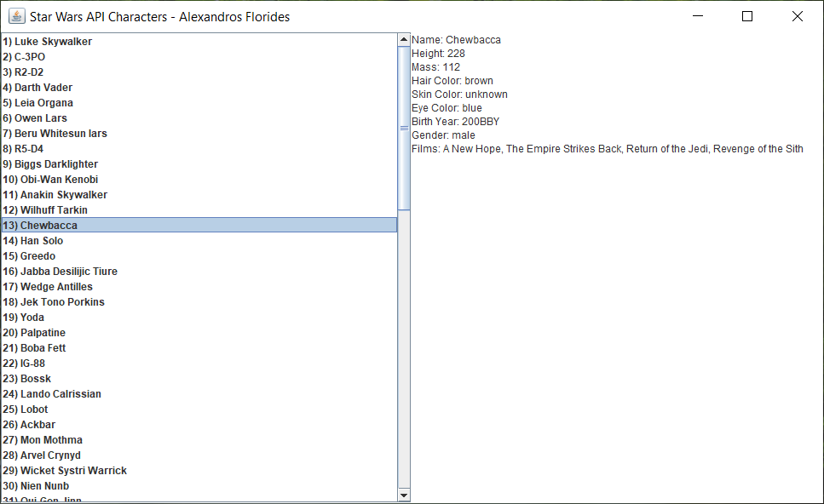This screenshot has height=504, width=824.
Task: Pick 25) Lobot in the list
Action: pos(199,409)
